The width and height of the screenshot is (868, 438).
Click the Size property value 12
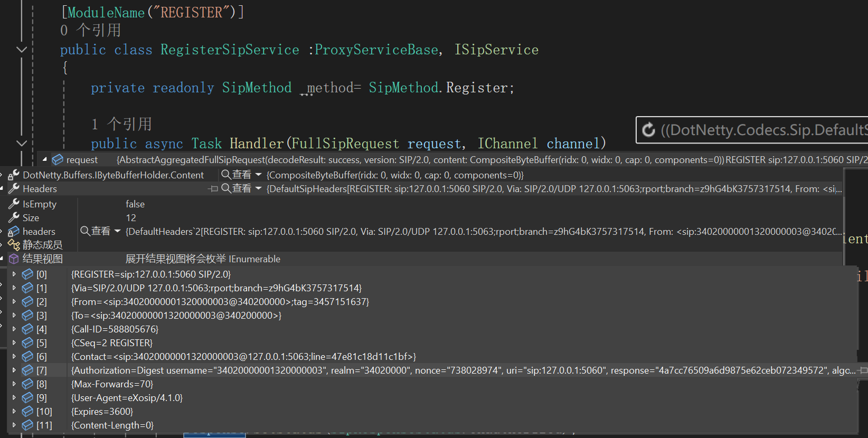(131, 217)
